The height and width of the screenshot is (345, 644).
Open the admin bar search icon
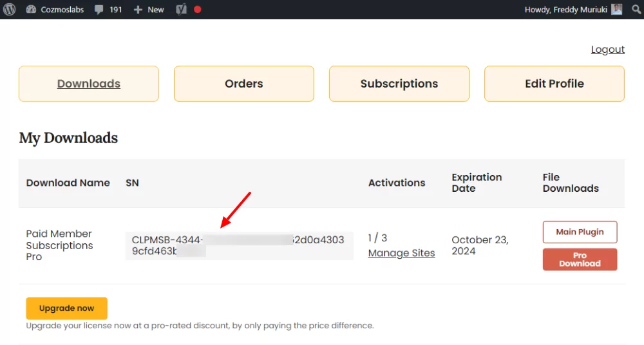636,10
